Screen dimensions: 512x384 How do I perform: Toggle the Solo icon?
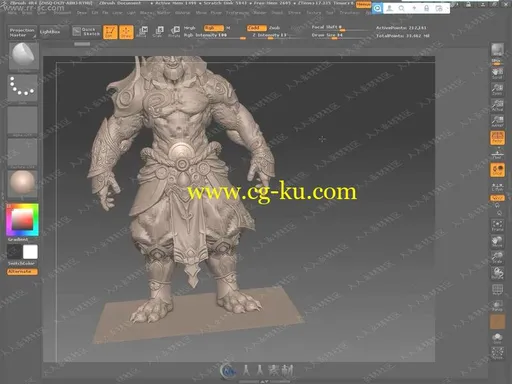(x=497, y=338)
